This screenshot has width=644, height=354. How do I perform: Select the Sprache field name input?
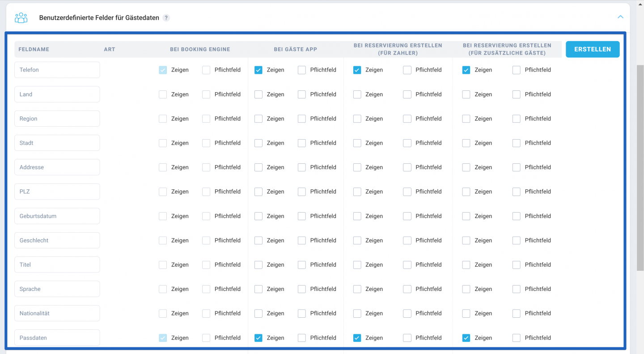[57, 289]
